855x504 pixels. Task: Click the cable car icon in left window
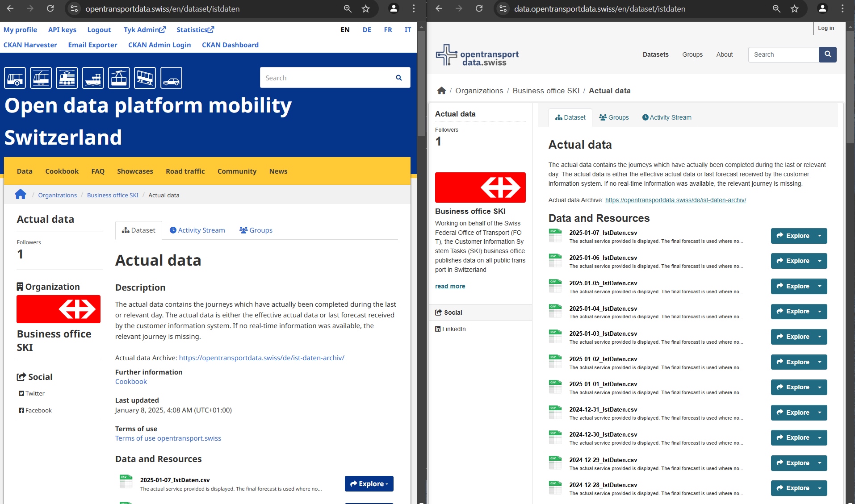click(119, 78)
